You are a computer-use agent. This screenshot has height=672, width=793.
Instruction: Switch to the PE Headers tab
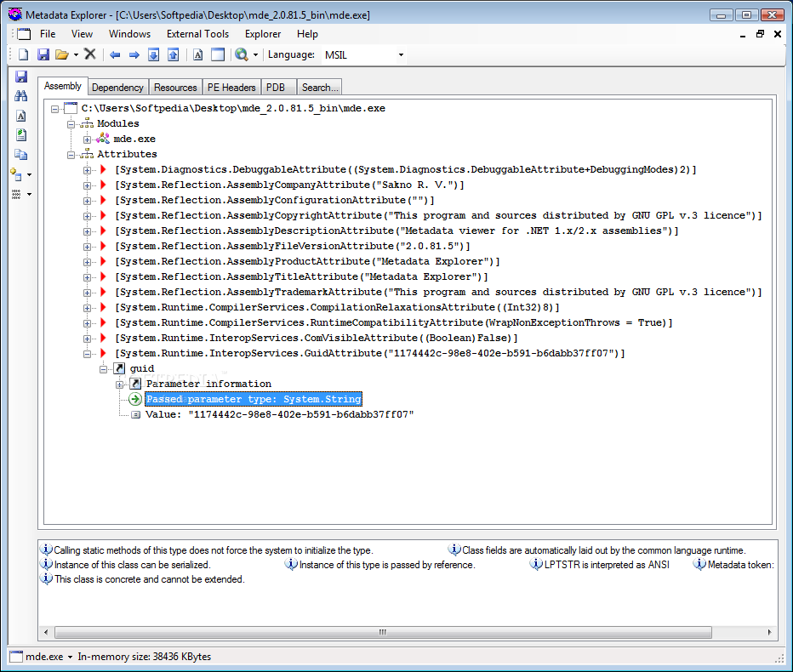231,88
